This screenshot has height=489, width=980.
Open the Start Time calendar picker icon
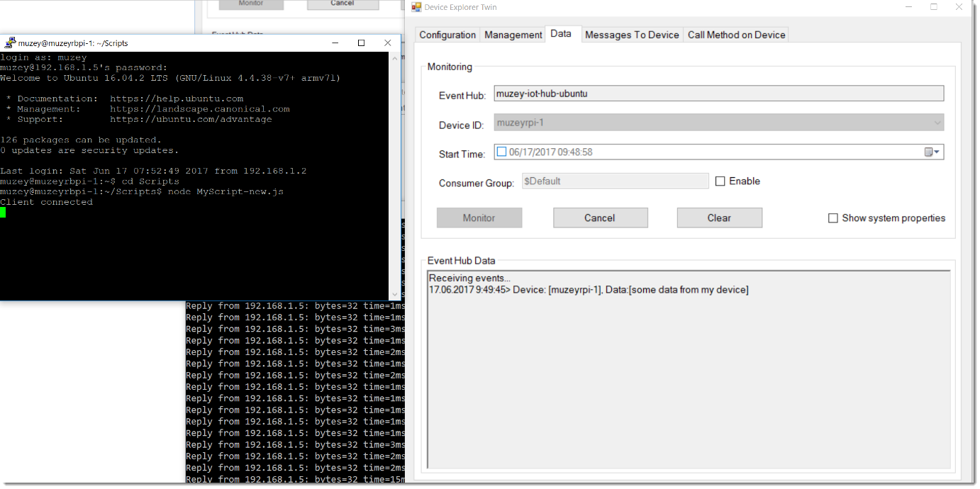(x=931, y=152)
